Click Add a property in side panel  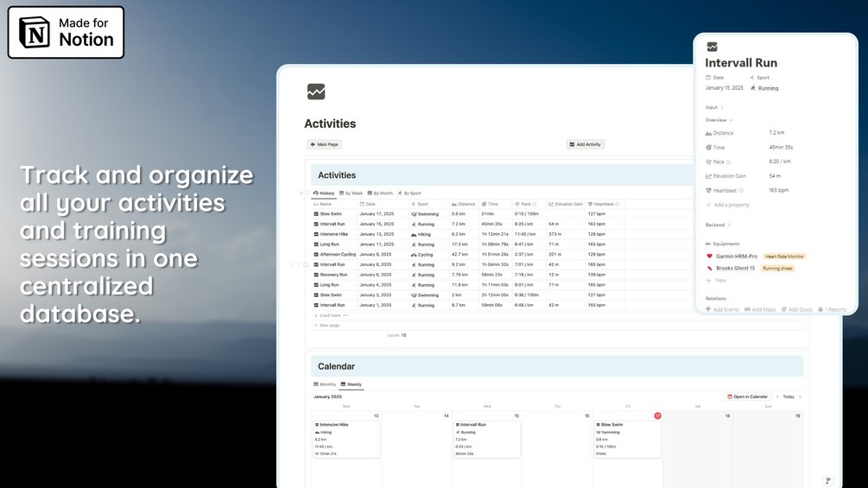click(x=727, y=205)
